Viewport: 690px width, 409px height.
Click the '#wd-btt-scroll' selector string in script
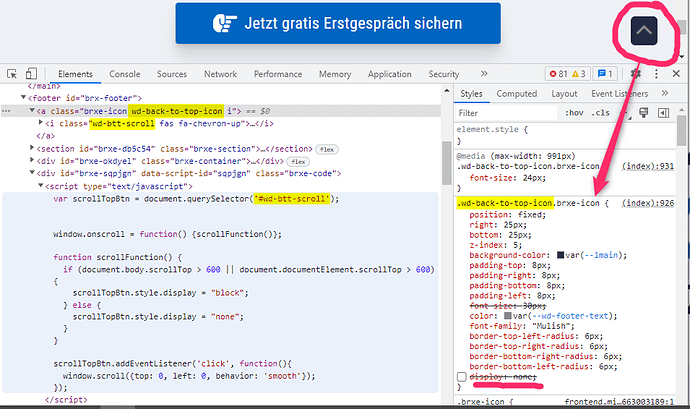[x=291, y=199]
